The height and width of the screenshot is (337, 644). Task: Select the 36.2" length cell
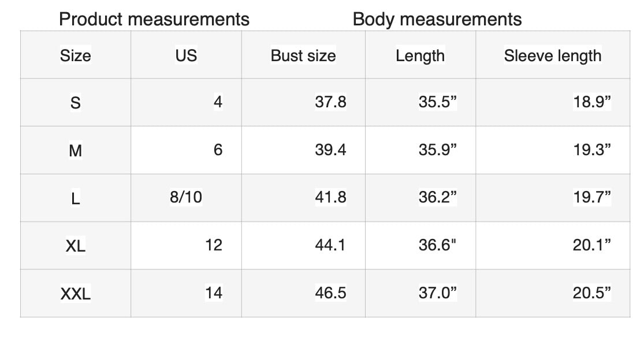(437, 197)
